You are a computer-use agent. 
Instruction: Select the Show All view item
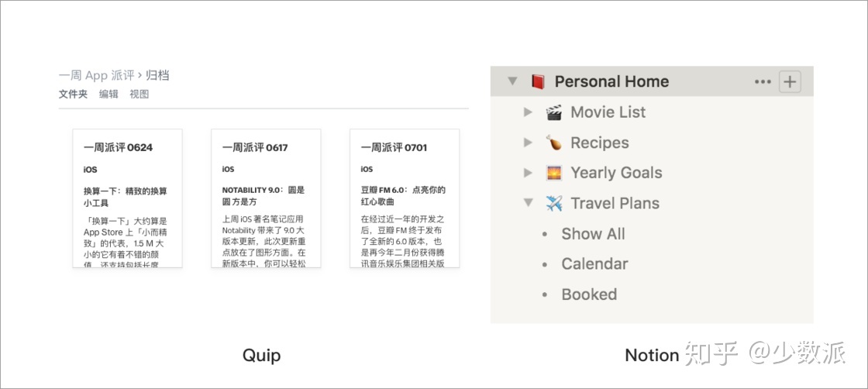(593, 234)
